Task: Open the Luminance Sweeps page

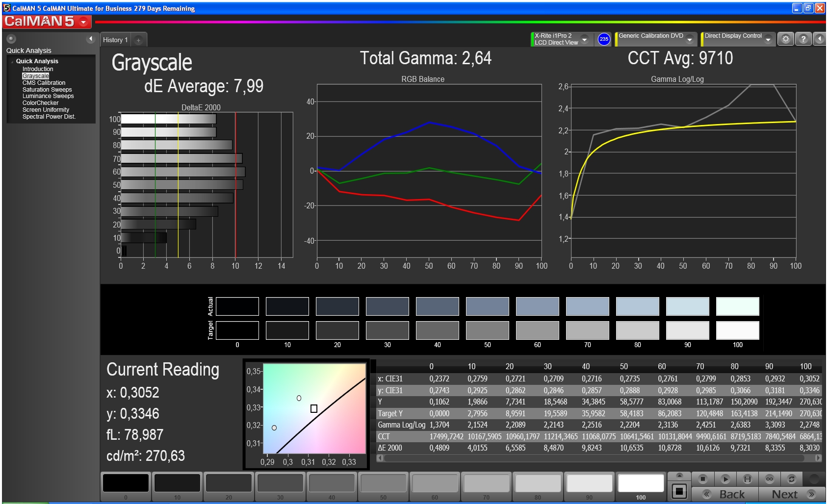Action: pyautogui.click(x=48, y=96)
